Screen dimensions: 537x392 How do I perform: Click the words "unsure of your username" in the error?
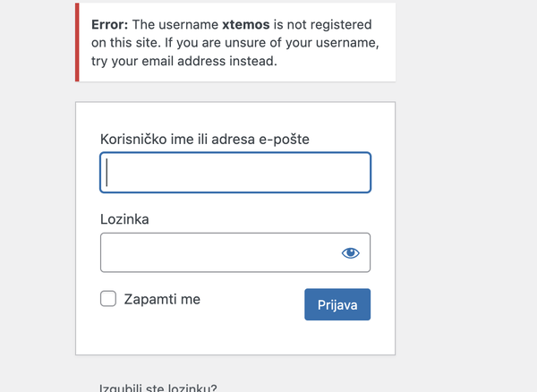[301, 43]
